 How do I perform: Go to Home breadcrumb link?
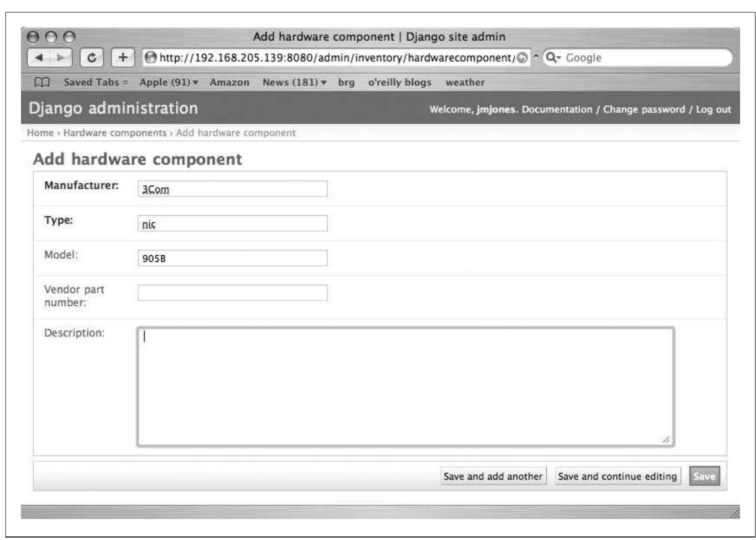(40, 133)
